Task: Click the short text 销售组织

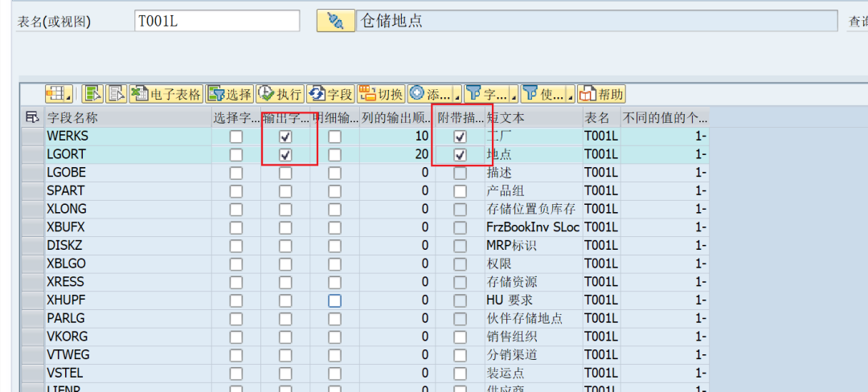Action: tap(511, 337)
